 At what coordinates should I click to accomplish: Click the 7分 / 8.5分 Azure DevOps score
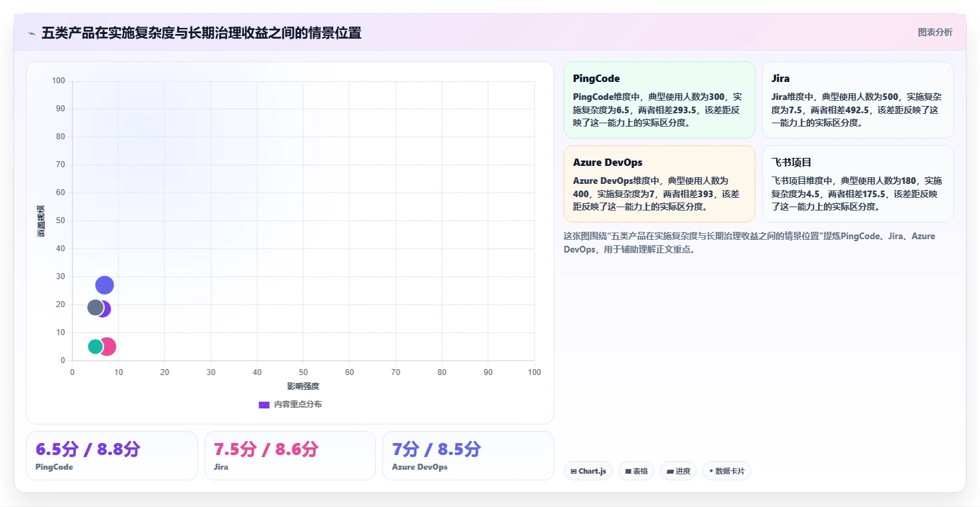(436, 449)
